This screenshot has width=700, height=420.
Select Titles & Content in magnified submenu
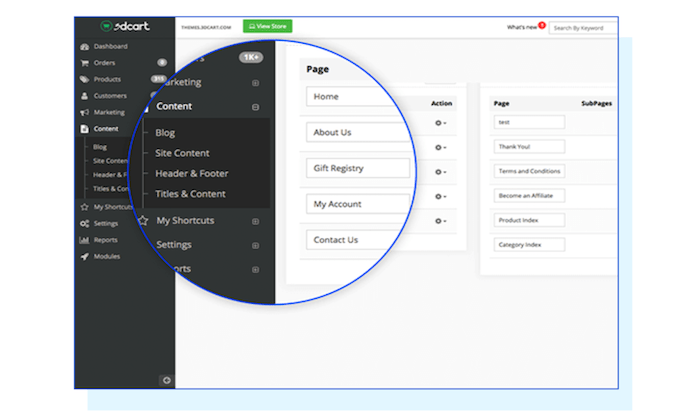190,194
